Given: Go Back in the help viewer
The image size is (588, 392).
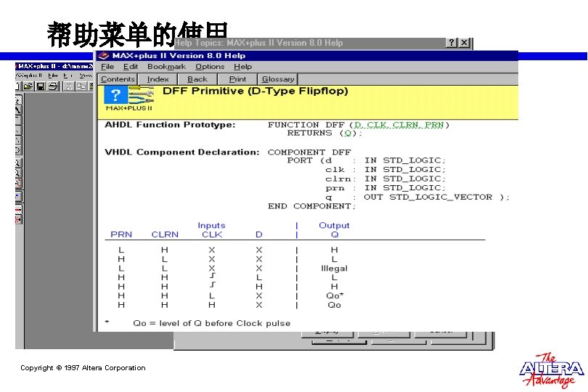Looking at the screenshot, I should (x=197, y=79).
